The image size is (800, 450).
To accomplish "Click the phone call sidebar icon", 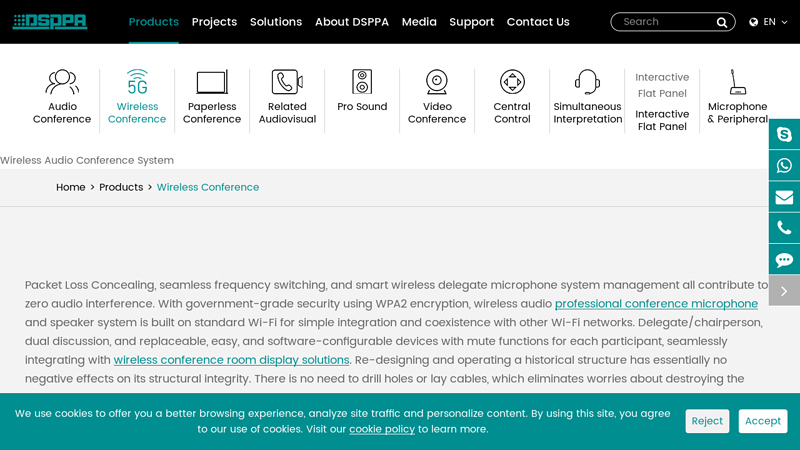I will pyautogui.click(x=784, y=228).
